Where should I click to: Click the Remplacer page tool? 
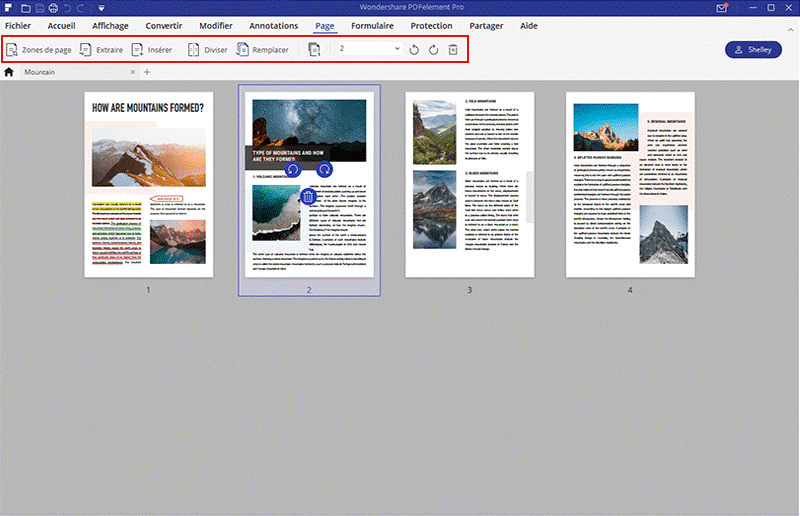pyautogui.click(x=262, y=50)
